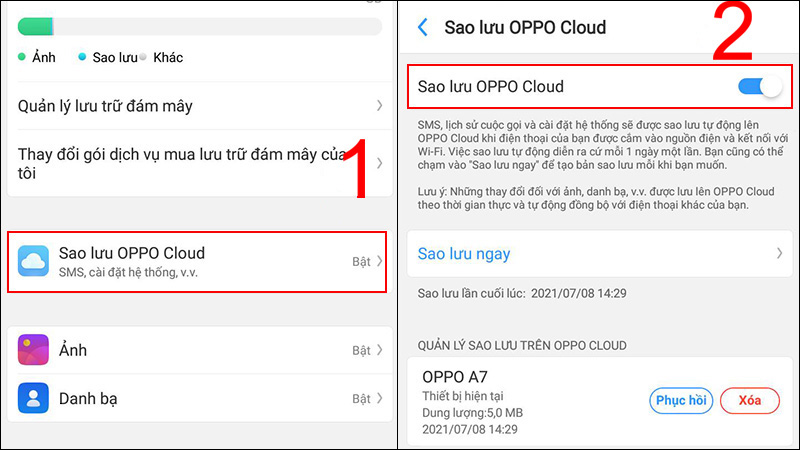Open the Danh bạ sync settings entry

coord(200,398)
